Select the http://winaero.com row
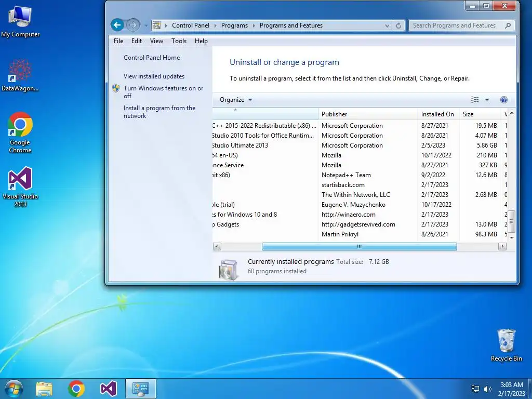Viewport: 532px width, 399px height. 360,215
